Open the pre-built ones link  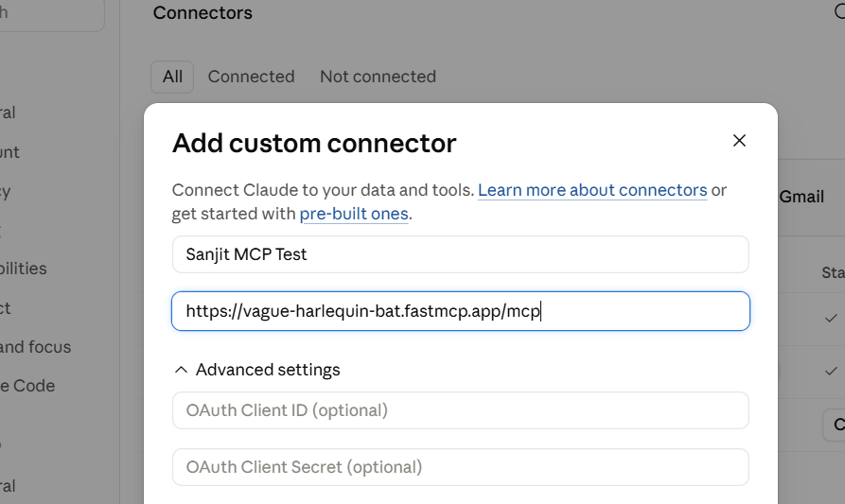[x=354, y=214]
